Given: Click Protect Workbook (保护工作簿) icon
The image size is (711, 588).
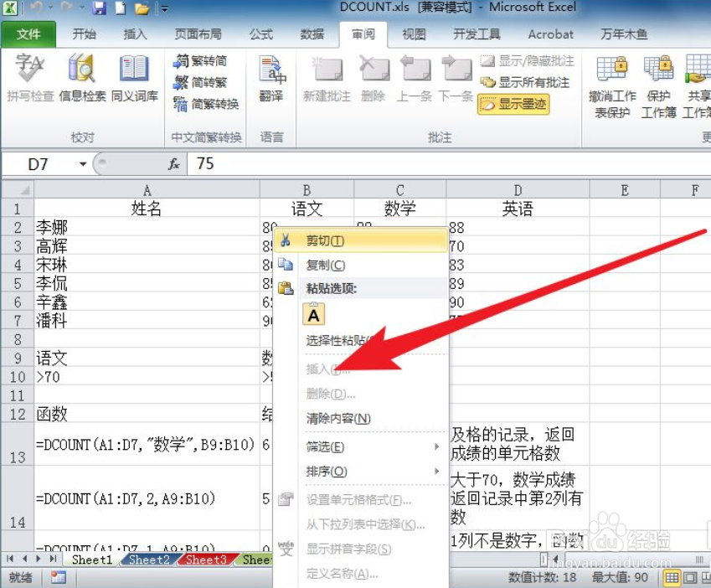Looking at the screenshot, I should 658,86.
